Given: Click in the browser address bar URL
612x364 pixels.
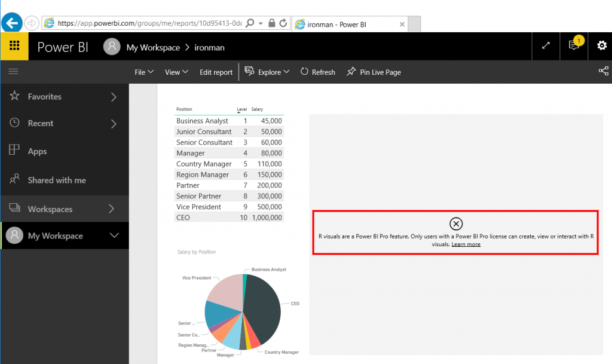Looking at the screenshot, I should tap(149, 23).
